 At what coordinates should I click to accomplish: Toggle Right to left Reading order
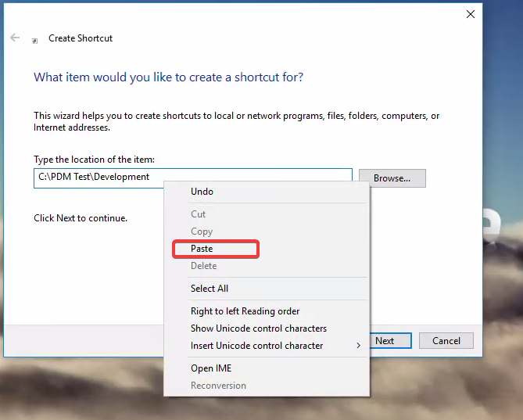click(267, 311)
